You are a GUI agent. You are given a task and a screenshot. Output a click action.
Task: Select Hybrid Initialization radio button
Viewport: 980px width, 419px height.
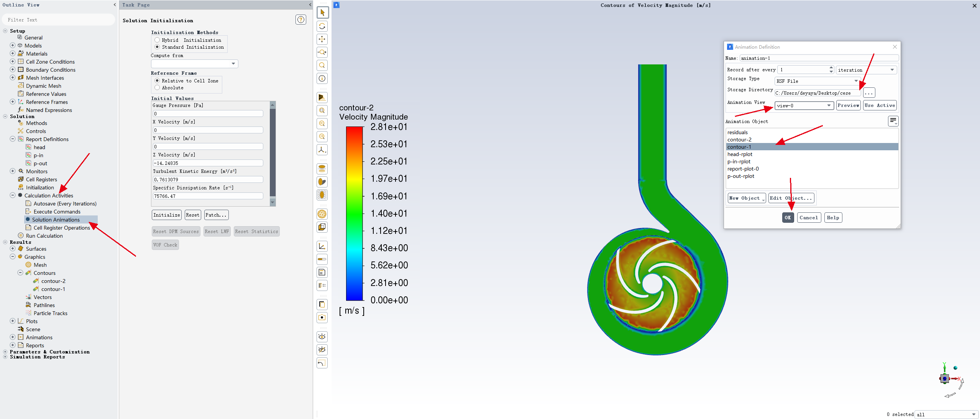point(157,40)
